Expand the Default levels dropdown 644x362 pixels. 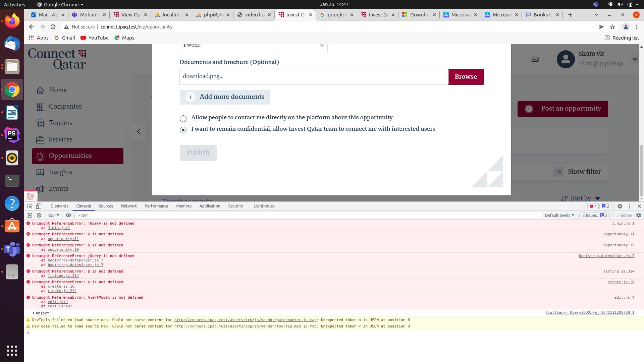click(559, 216)
